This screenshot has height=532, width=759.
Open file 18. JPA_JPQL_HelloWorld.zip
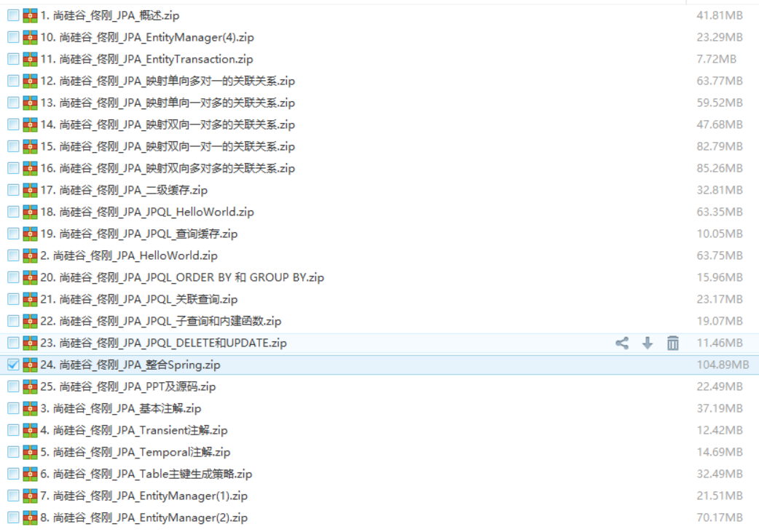point(147,212)
